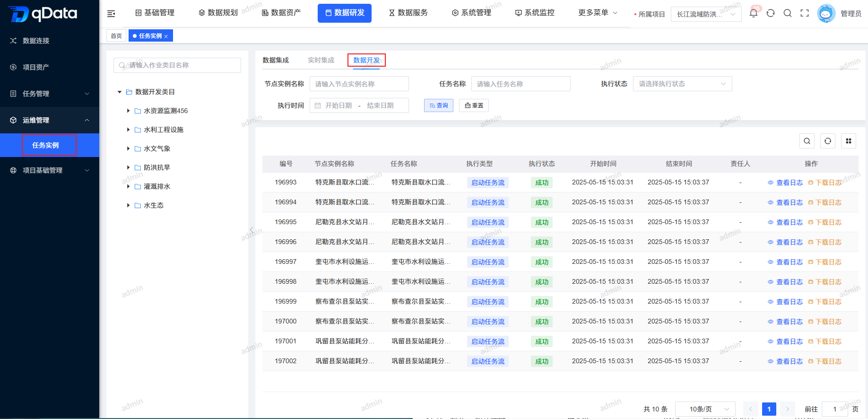Collapse 数据开发类目 tree root
The height and width of the screenshot is (419, 868).
click(x=120, y=92)
